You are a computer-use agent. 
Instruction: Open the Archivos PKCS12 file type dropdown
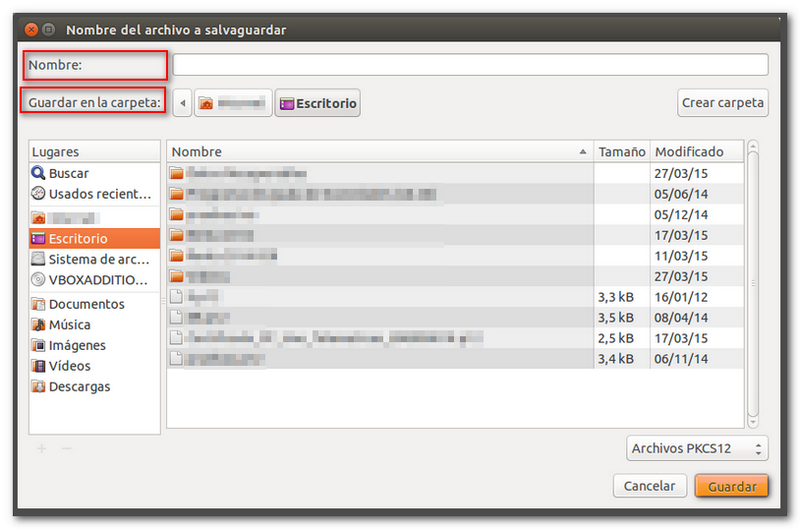(x=697, y=449)
